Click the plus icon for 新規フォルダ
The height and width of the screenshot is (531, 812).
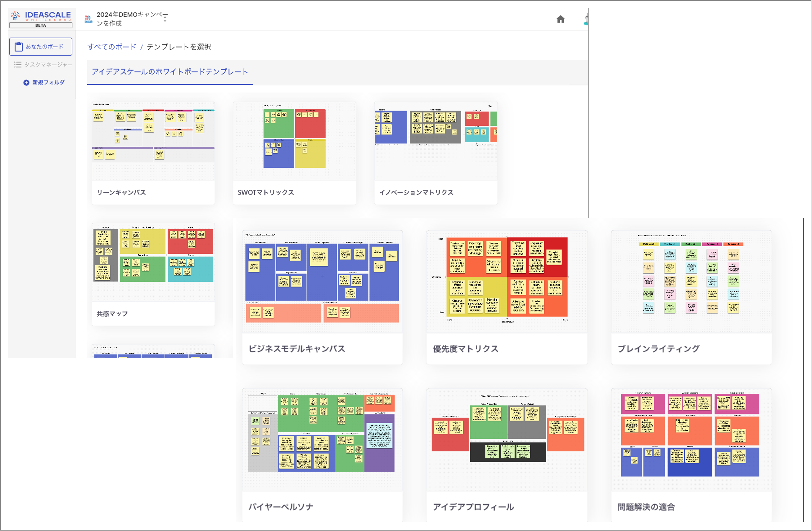click(26, 83)
